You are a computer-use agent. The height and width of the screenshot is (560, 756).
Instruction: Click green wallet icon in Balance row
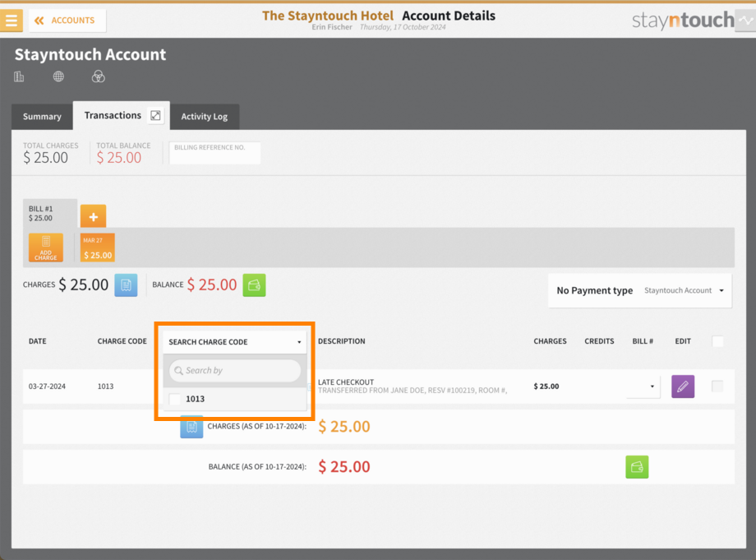coord(637,467)
